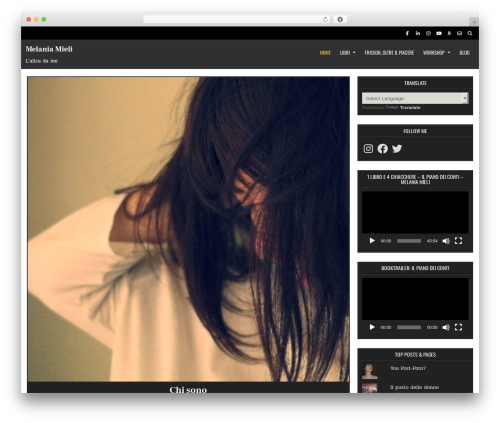Click the Booktrailer video area
Image resolution: width=500 pixels, height=423 pixels.
tap(415, 299)
